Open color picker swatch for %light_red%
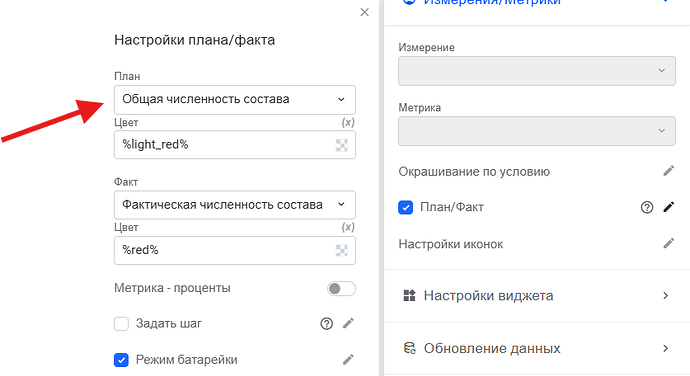Screen dimensions: 690x376 tap(341, 145)
